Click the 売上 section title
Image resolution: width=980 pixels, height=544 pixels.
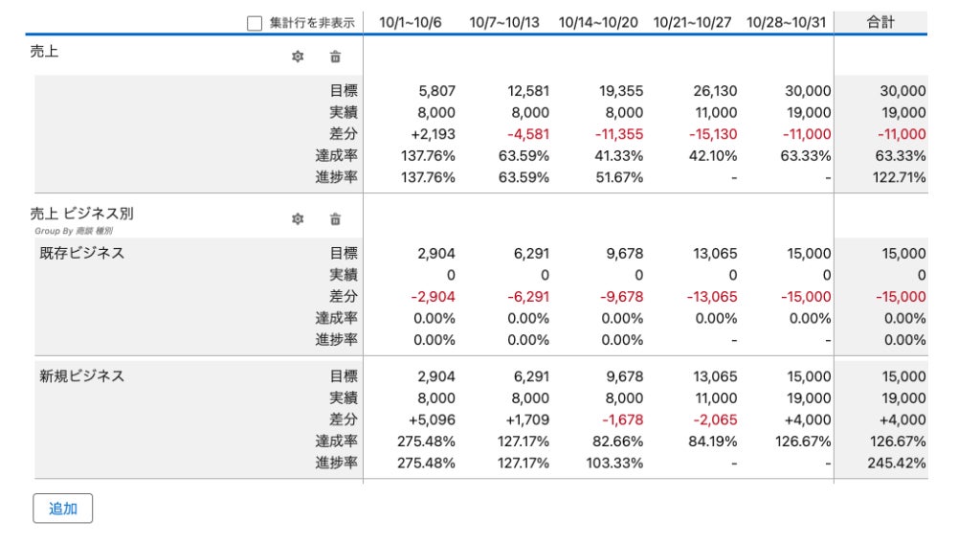[x=45, y=52]
